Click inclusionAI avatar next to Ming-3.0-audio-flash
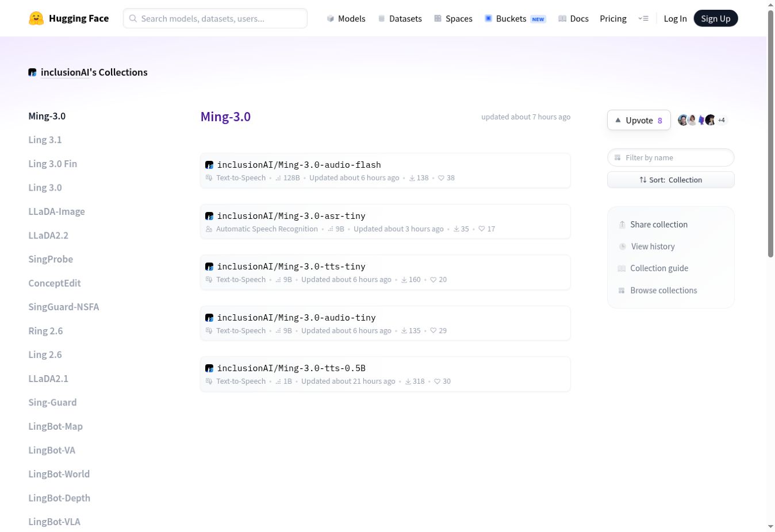775x532 pixels. tap(209, 165)
